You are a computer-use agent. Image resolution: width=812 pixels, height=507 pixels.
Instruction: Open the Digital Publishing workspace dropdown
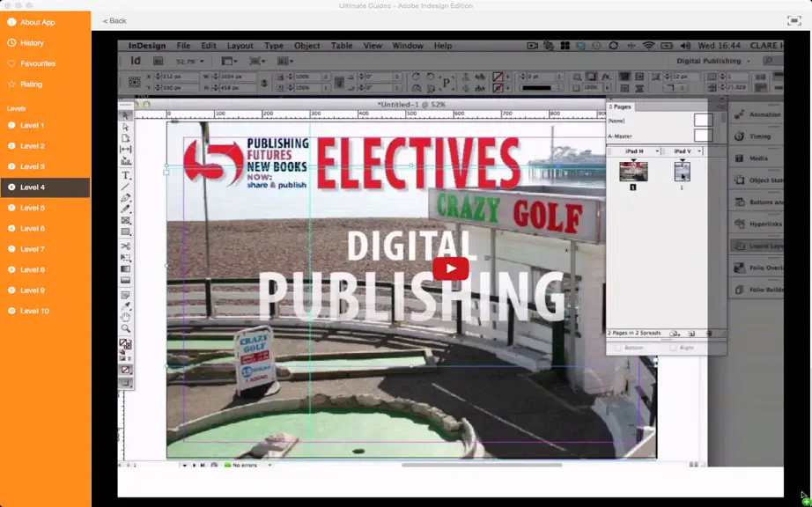coord(713,61)
